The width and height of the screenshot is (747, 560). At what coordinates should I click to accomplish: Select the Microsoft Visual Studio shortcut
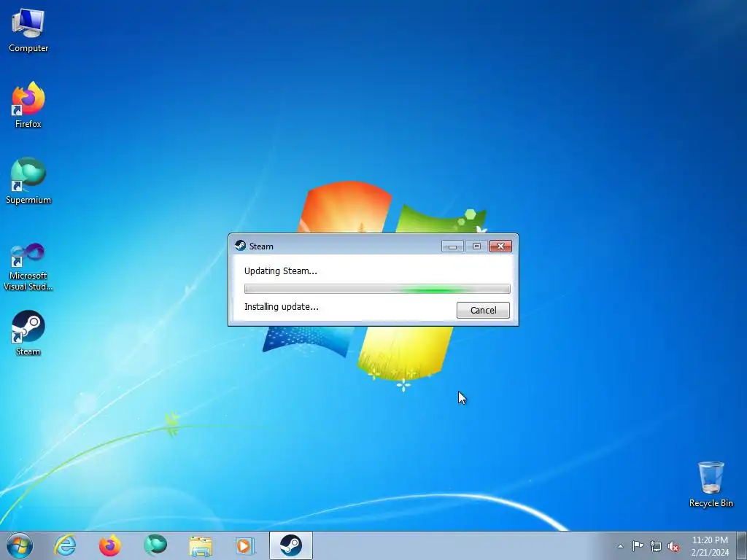point(28,267)
